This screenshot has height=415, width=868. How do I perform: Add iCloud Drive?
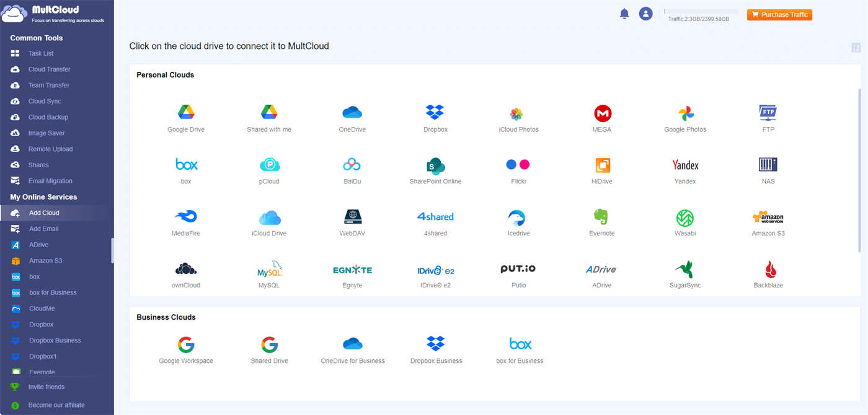pos(269,222)
